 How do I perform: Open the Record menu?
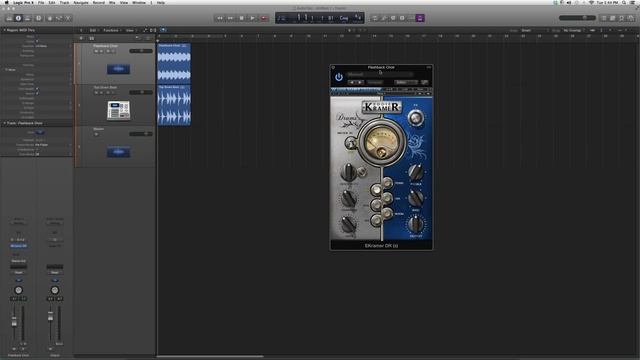coord(99,2)
